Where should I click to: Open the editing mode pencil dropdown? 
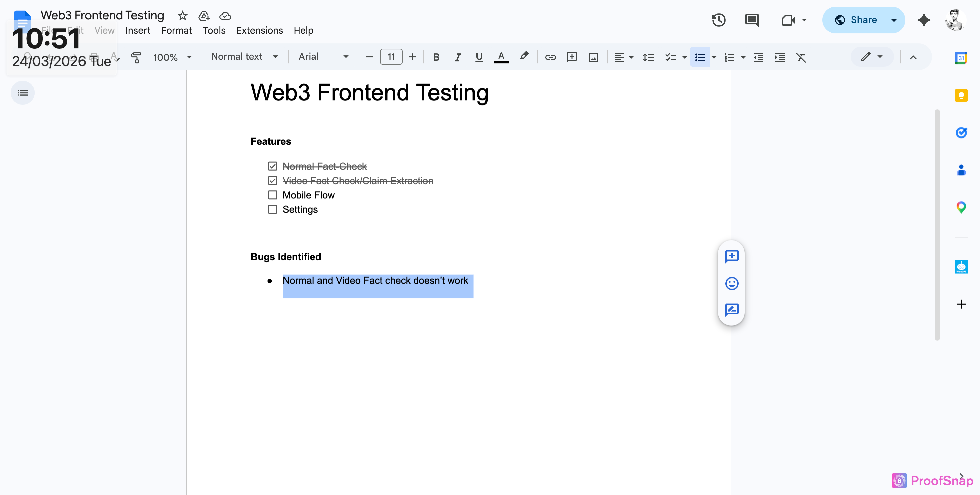(872, 57)
